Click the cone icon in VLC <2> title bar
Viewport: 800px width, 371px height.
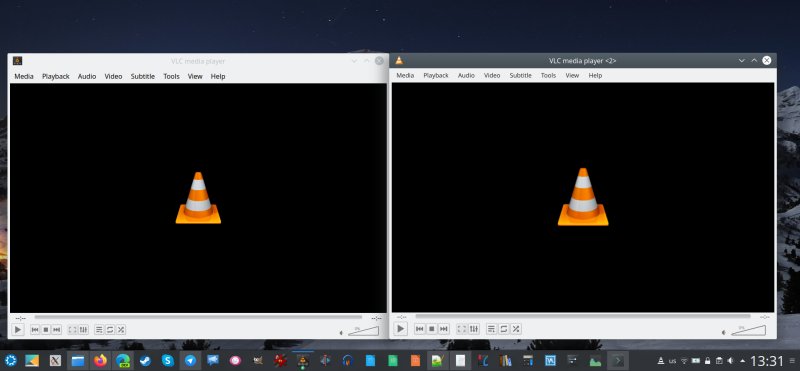pos(399,60)
